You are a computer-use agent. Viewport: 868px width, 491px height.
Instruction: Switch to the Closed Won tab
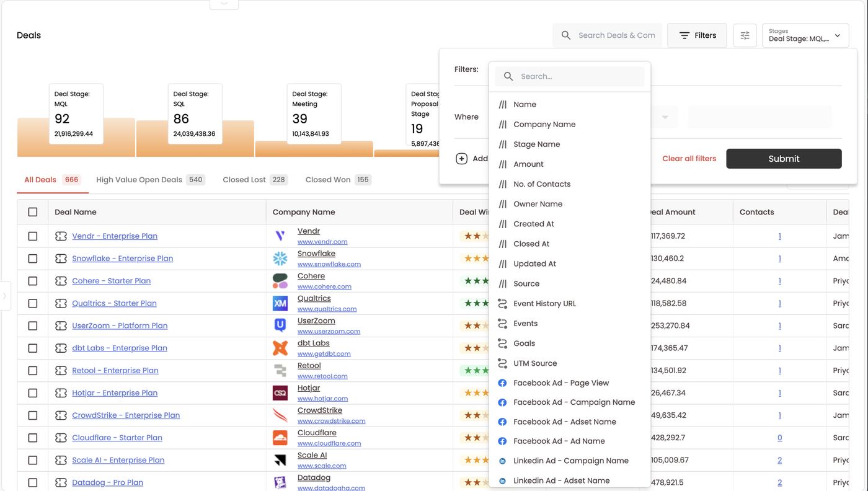(338, 180)
